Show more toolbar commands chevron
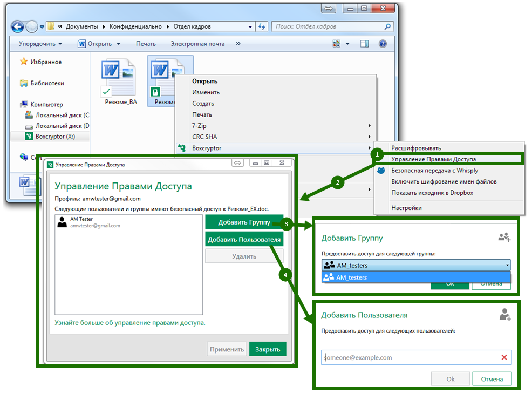Viewport: 532px width, 393px height. click(x=238, y=44)
